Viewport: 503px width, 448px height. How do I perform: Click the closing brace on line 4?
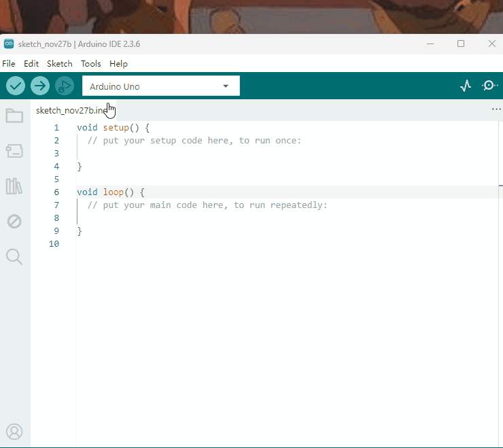pos(80,167)
